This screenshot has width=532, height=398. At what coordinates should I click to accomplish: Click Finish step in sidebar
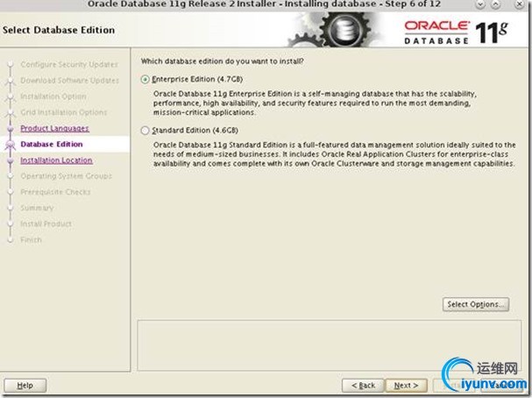click(x=31, y=240)
